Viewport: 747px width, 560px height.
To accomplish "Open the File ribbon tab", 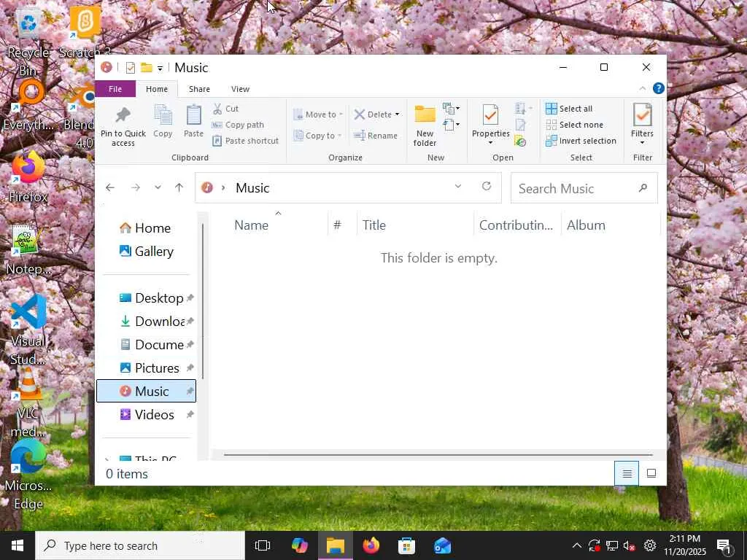I will pos(115,89).
